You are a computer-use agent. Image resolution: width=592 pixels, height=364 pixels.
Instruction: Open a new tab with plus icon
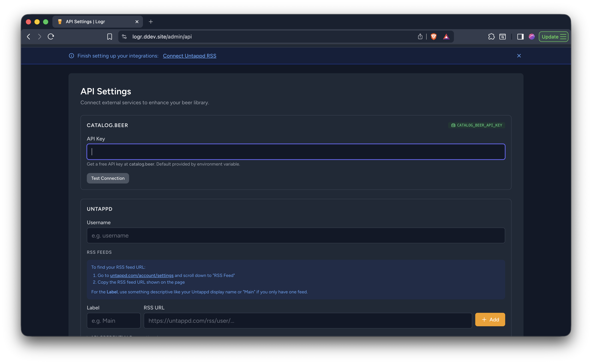pyautogui.click(x=151, y=22)
